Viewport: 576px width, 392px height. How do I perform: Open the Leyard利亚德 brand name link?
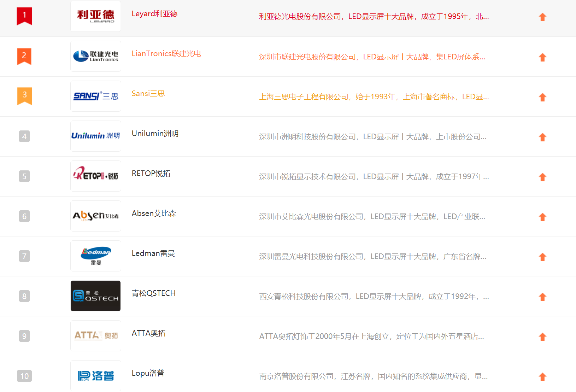click(x=155, y=14)
